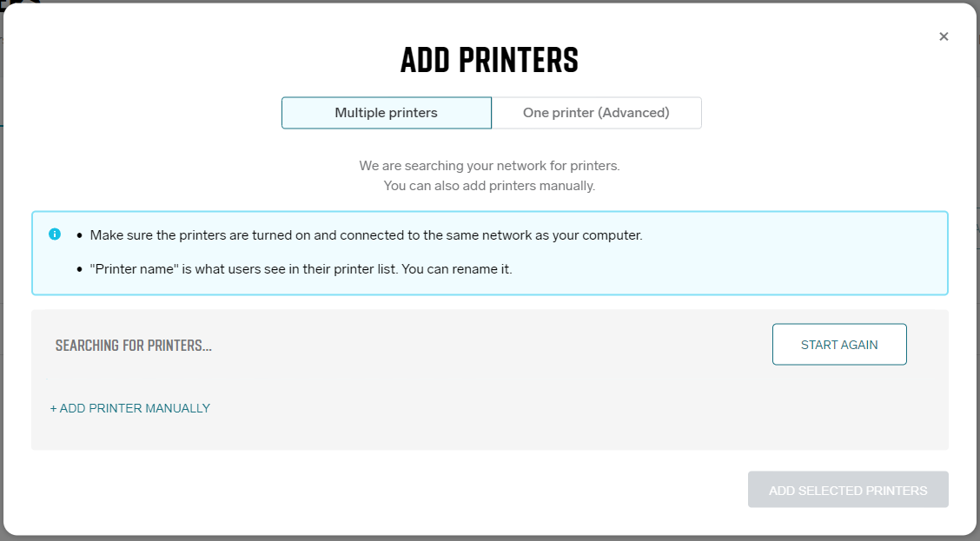Click the bullet before 'Make sure the printers'

(79, 236)
